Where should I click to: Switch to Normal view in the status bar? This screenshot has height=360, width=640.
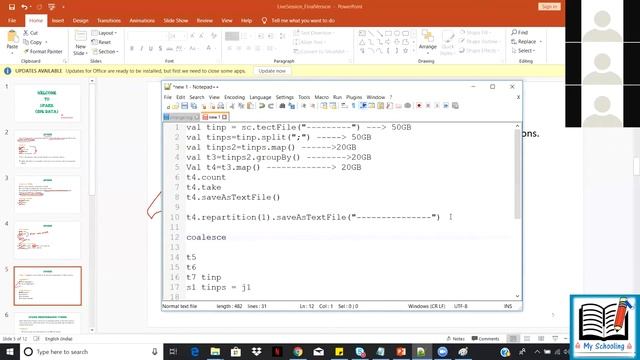tap(513, 339)
